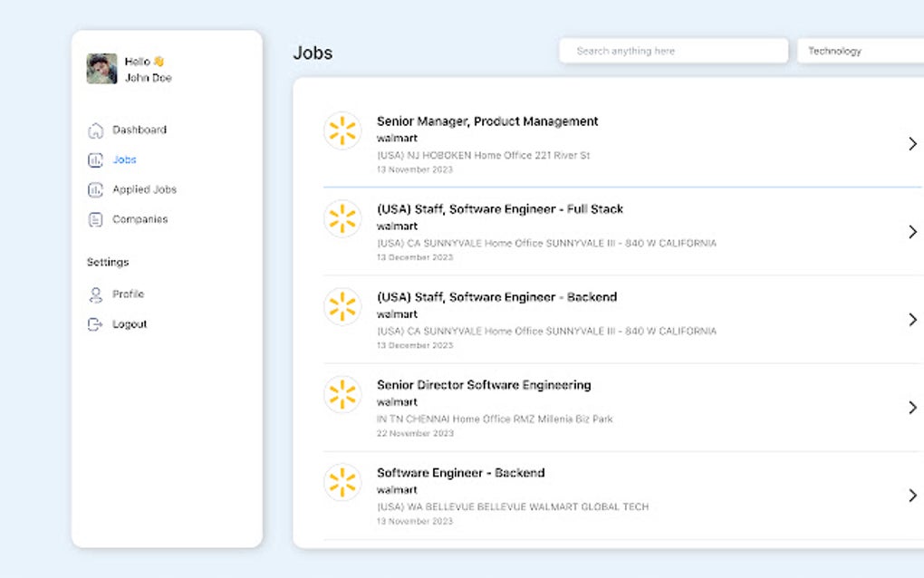This screenshot has width=924, height=578.
Task: Click the Profile person icon
Action: coord(95,294)
